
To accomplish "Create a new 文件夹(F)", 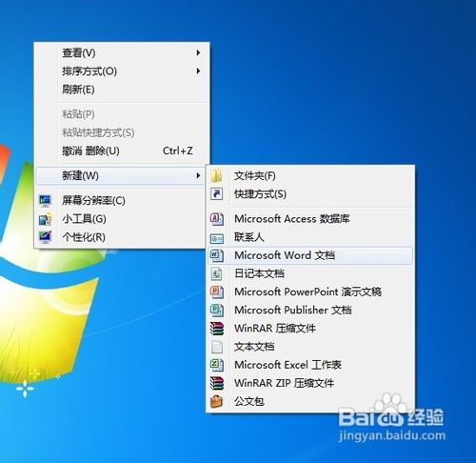I will (x=310, y=175).
